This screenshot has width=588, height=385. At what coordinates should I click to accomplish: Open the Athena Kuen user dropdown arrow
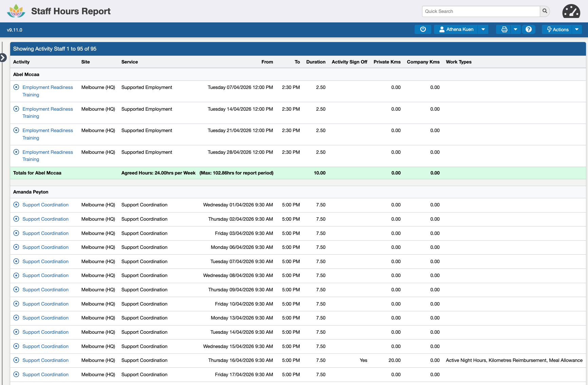click(x=483, y=30)
